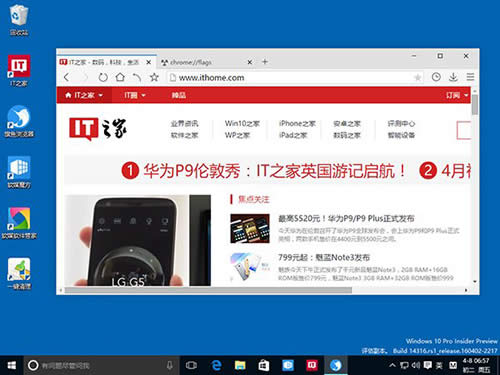
Task: Click the Cortana search box on taskbar
Action: tap(102, 365)
